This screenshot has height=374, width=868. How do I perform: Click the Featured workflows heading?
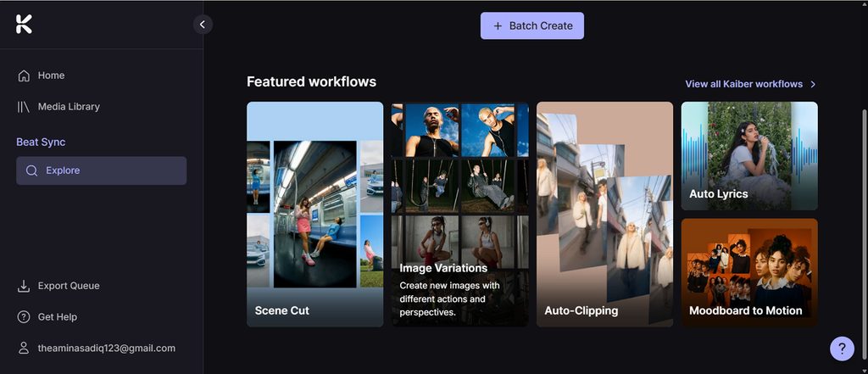(x=312, y=82)
